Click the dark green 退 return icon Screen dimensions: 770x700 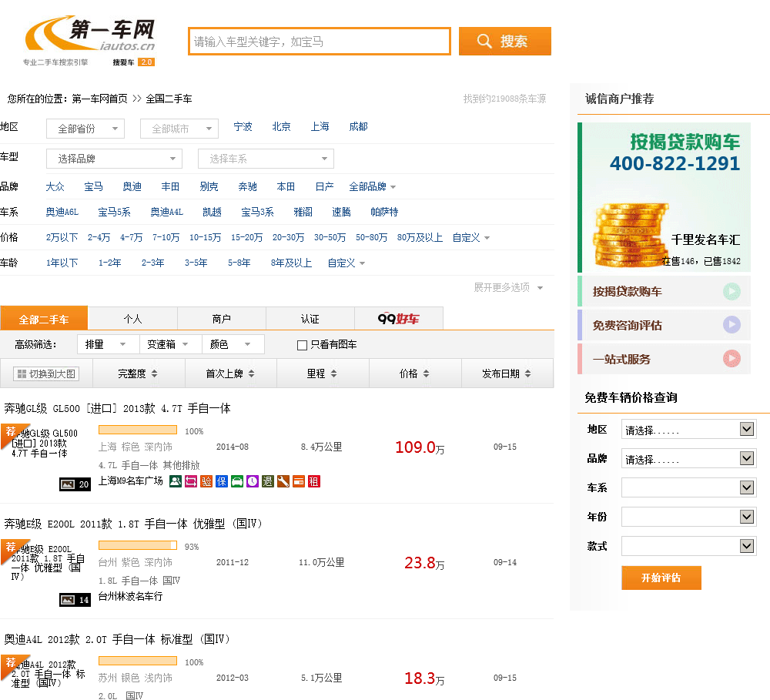pyautogui.click(x=268, y=481)
